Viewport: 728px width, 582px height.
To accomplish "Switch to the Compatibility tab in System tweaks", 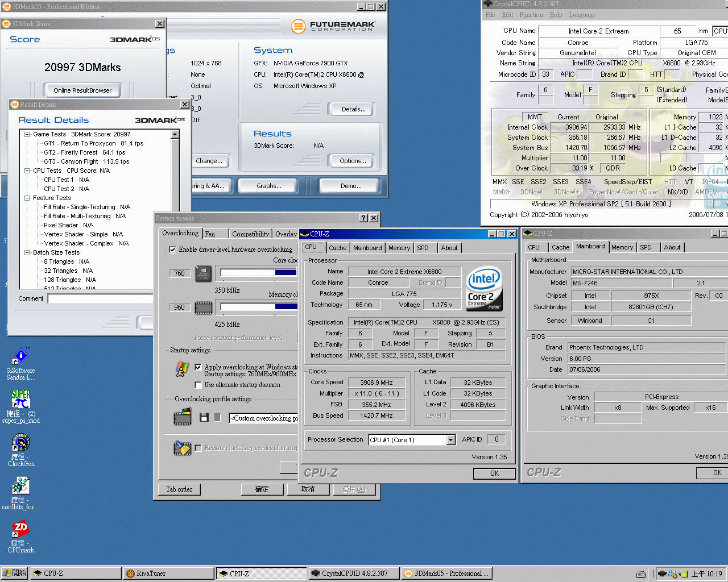I will [250, 234].
